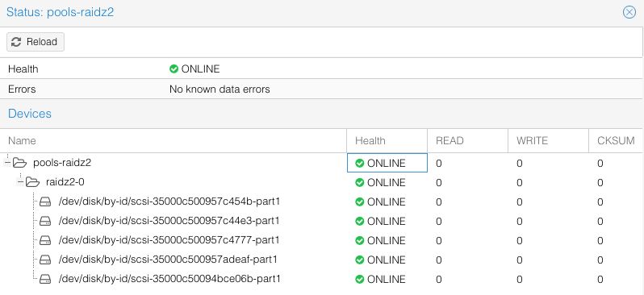
Task: Click the highlighted ONLINE cell of pools-raidz2
Action: pyautogui.click(x=387, y=163)
